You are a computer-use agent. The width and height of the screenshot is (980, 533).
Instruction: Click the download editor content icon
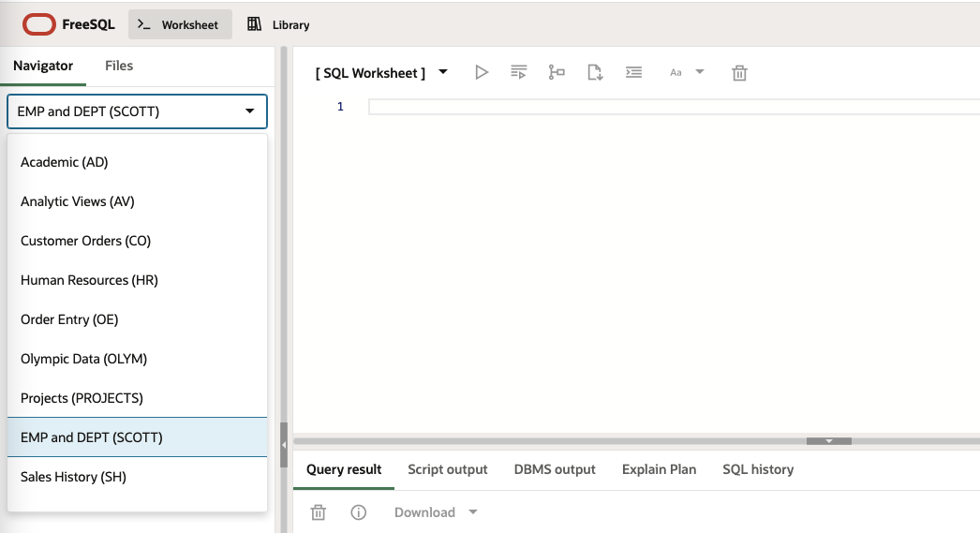coord(595,72)
